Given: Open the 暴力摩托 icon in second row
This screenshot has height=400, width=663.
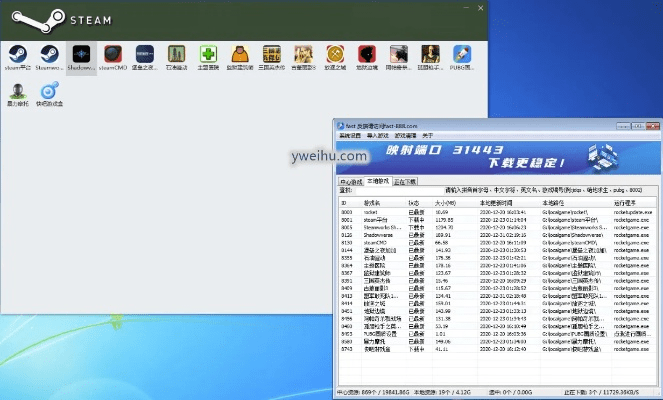Looking at the screenshot, I should (x=17, y=92).
